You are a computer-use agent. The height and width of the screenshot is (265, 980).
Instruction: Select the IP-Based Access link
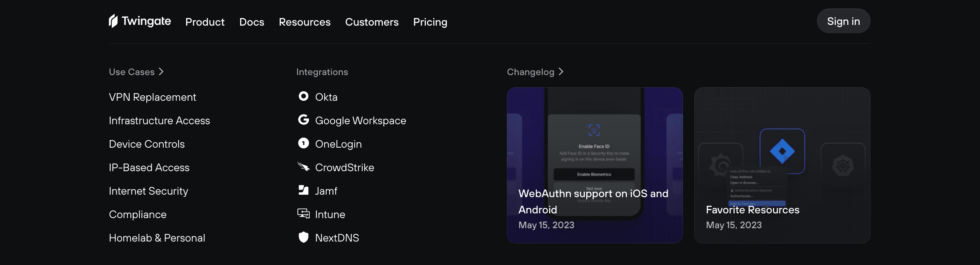(x=149, y=168)
